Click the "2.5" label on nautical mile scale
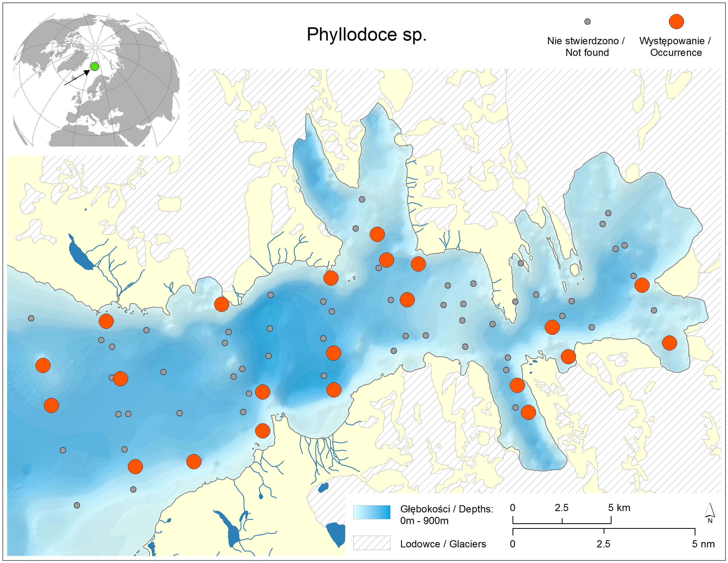The width and height of the screenshot is (728, 563). pos(603,544)
